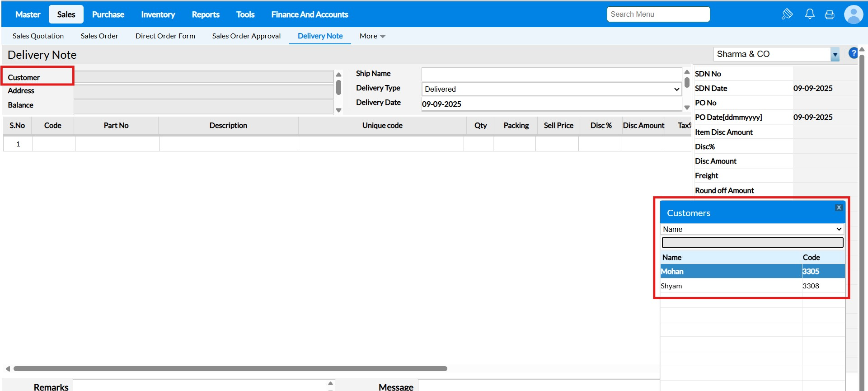Viewport: 868px width, 391px height.
Task: Click the Customer input field
Action: 204,77
